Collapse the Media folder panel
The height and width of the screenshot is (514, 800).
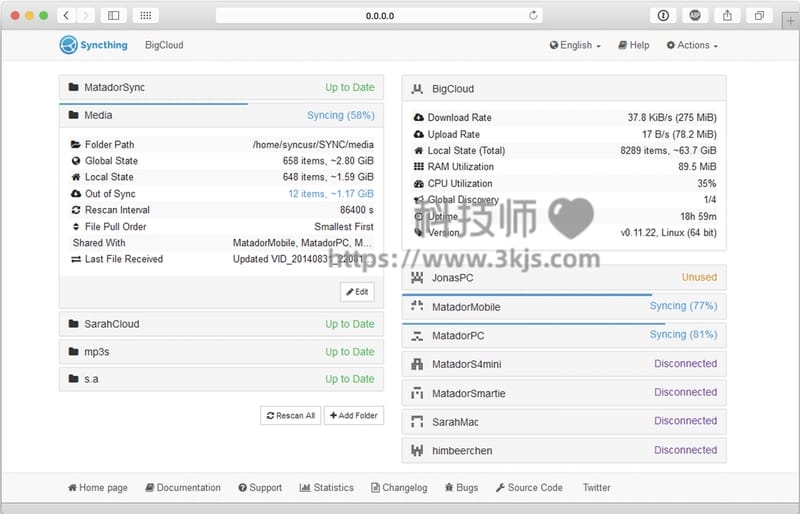click(x=221, y=115)
